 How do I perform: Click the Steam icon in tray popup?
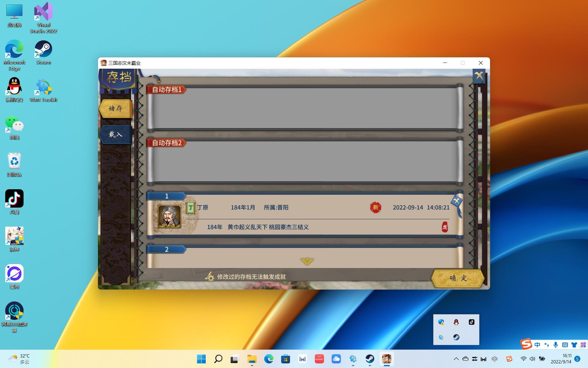(456, 337)
